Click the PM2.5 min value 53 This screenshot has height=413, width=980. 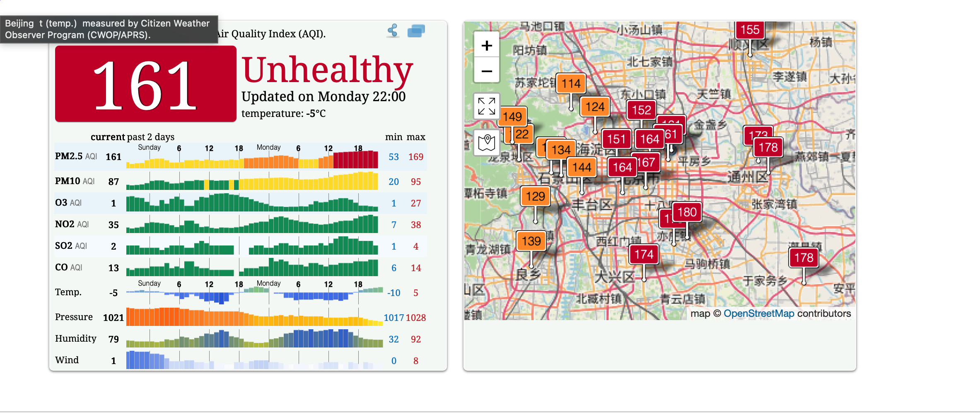(x=393, y=157)
